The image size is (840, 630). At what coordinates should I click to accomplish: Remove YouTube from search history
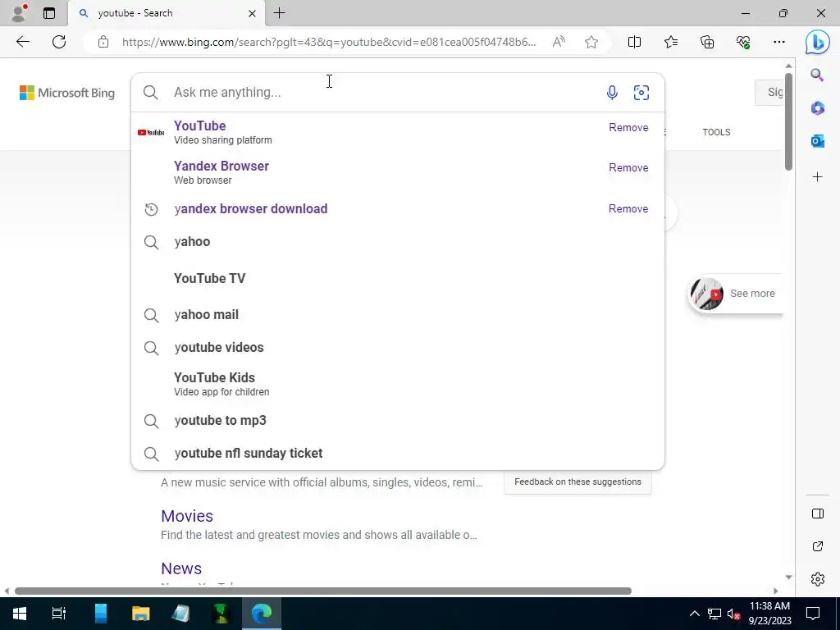[x=628, y=127]
